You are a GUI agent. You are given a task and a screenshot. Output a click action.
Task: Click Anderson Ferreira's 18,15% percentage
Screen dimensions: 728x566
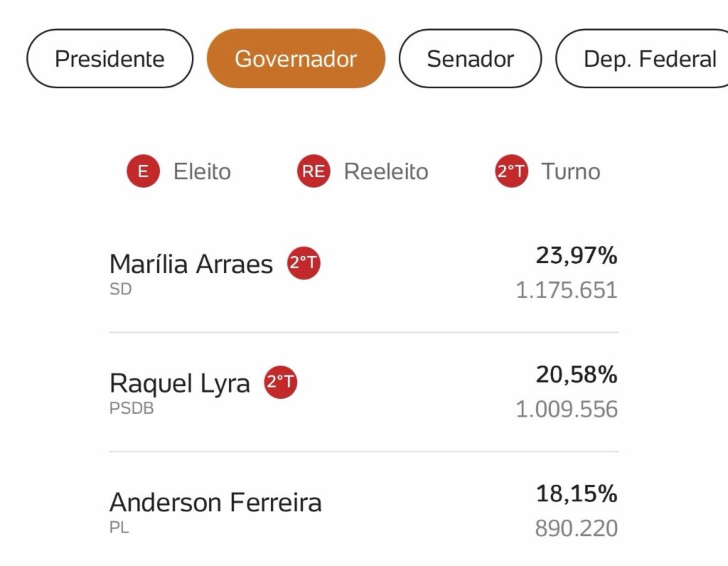coord(576,494)
